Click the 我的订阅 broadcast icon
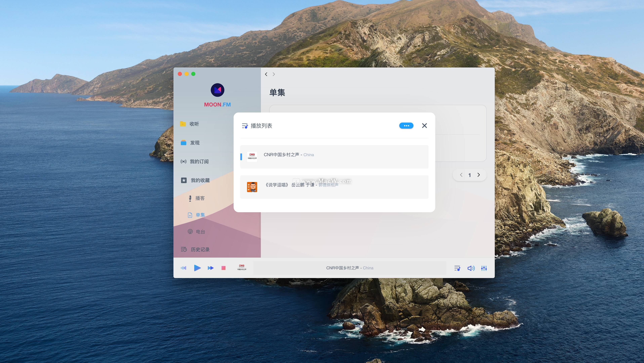The image size is (644, 363). click(x=184, y=161)
